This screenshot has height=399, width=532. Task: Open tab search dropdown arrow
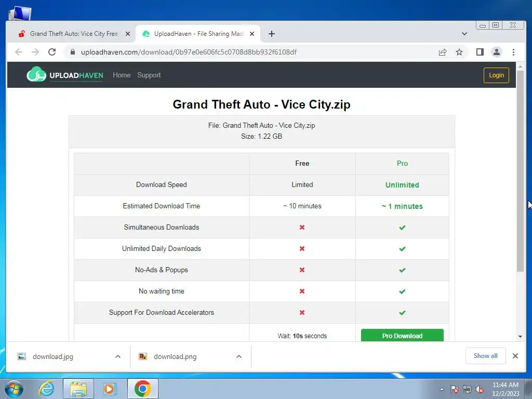pyautogui.click(x=464, y=34)
